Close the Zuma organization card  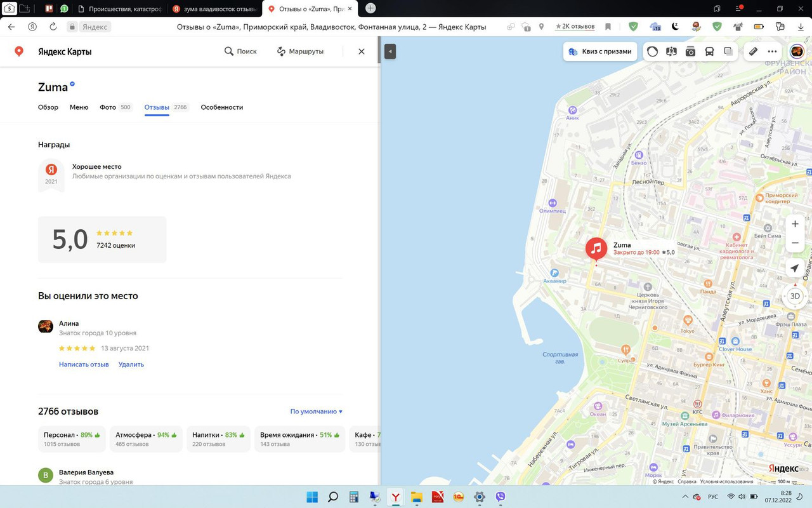[362, 51]
